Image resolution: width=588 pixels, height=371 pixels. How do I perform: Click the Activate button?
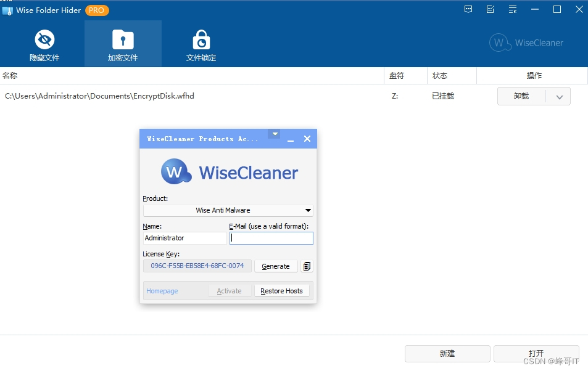[229, 291]
